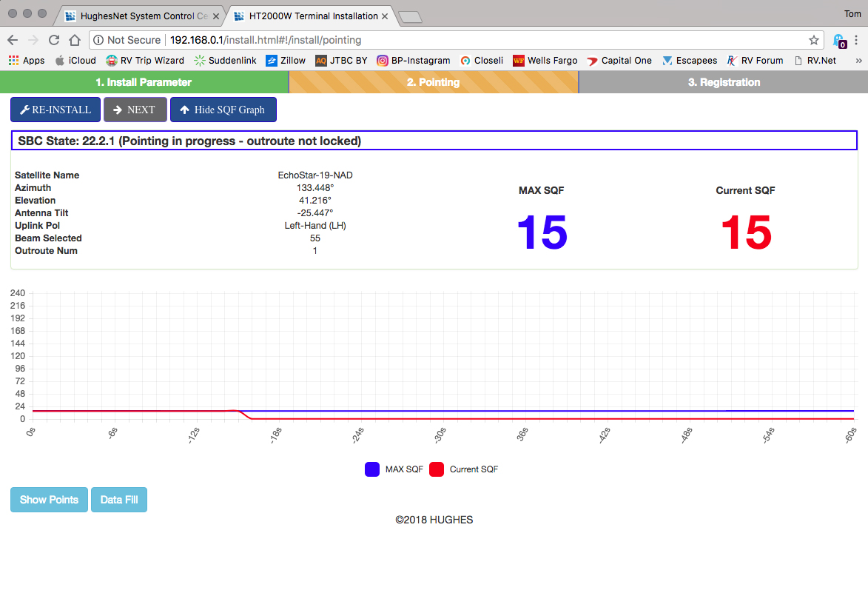Viewport: 868px width, 593px height.
Task: Click the browser extension icon with badge
Action: 838,41
